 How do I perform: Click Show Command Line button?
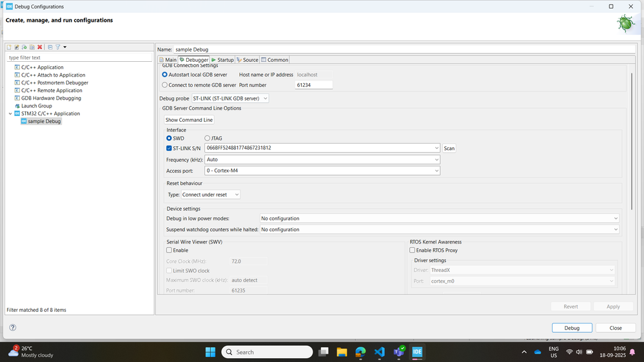[189, 120]
